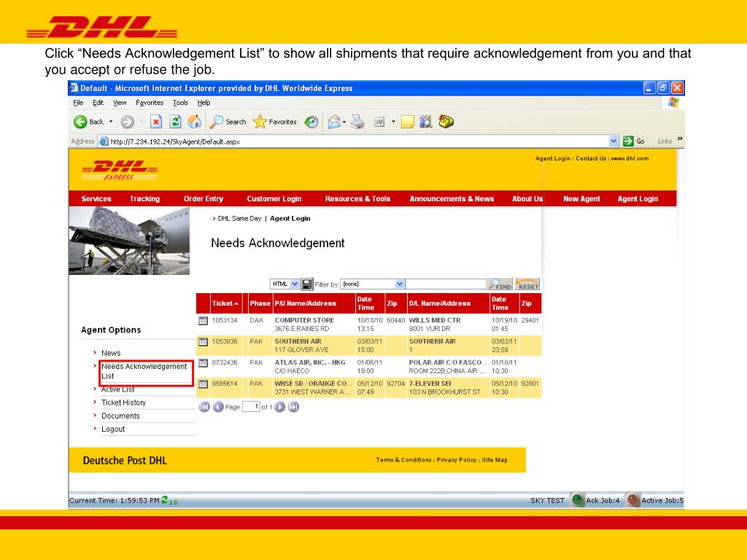The width and height of the screenshot is (747, 560).
Task: Open Resources & Tools navigation tab
Action: (x=357, y=199)
